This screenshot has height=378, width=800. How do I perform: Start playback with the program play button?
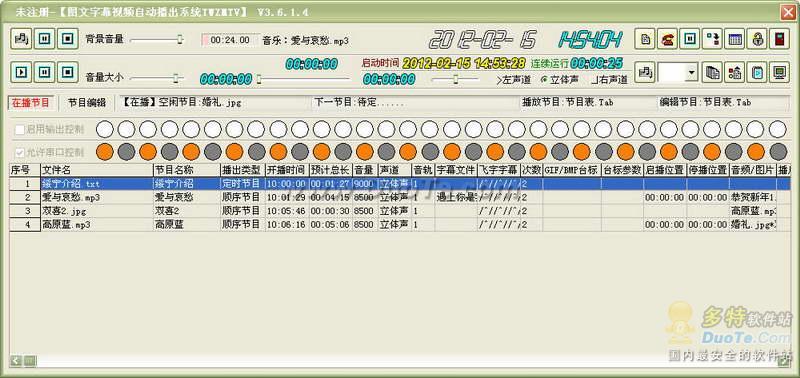click(21, 72)
